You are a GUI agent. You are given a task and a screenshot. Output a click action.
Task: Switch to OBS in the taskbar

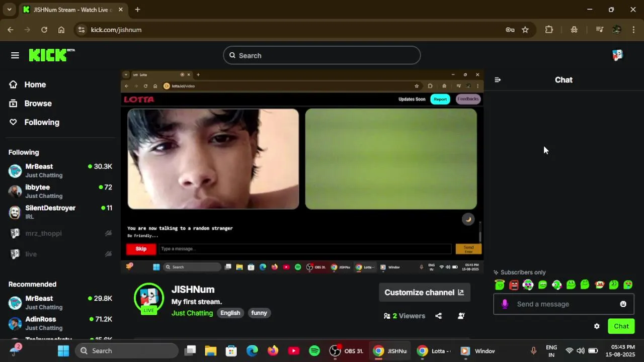click(x=346, y=351)
